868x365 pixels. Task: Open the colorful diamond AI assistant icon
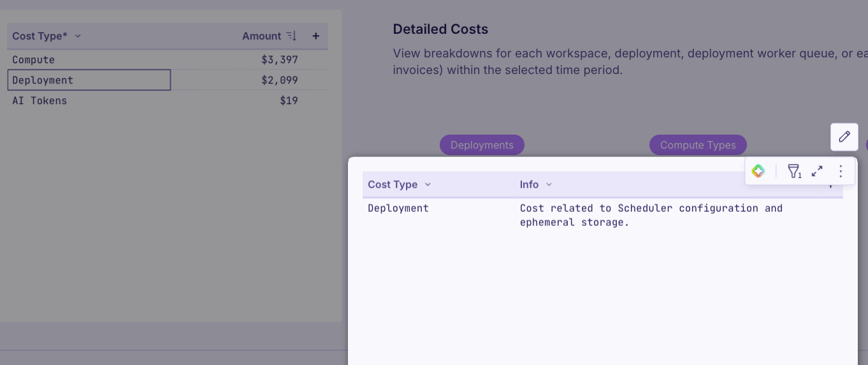tap(758, 171)
